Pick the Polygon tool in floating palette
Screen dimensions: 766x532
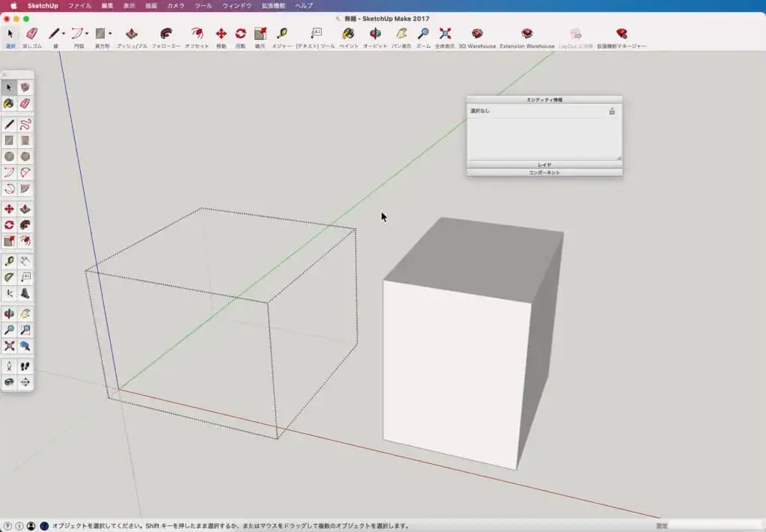coord(25,156)
